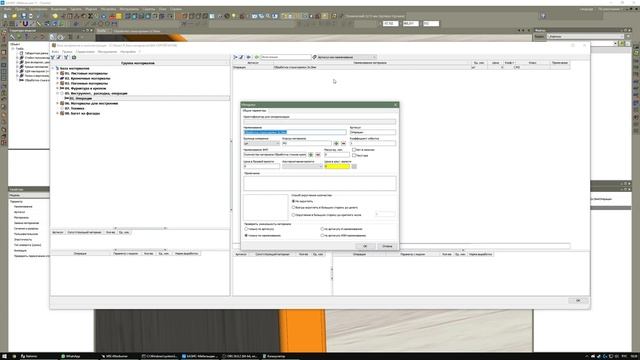Tick the checkbox below 'Нет в наличии'
640x360 pixels.
point(354,155)
